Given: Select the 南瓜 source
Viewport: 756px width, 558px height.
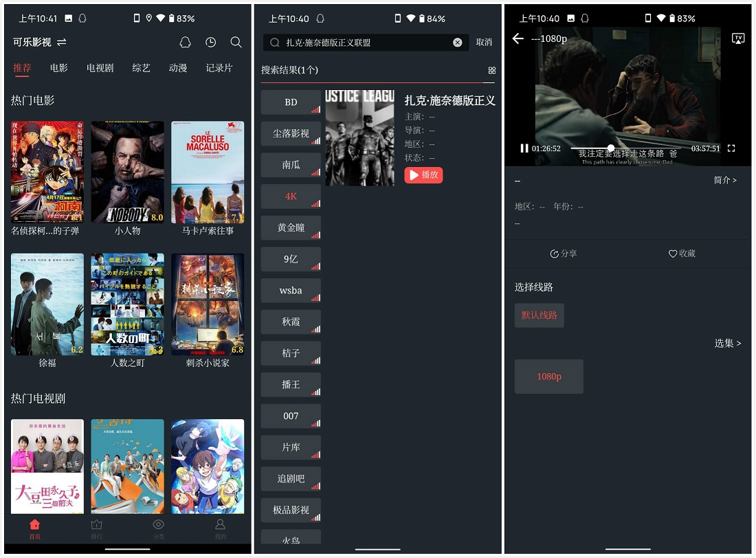Looking at the screenshot, I should coord(291,165).
